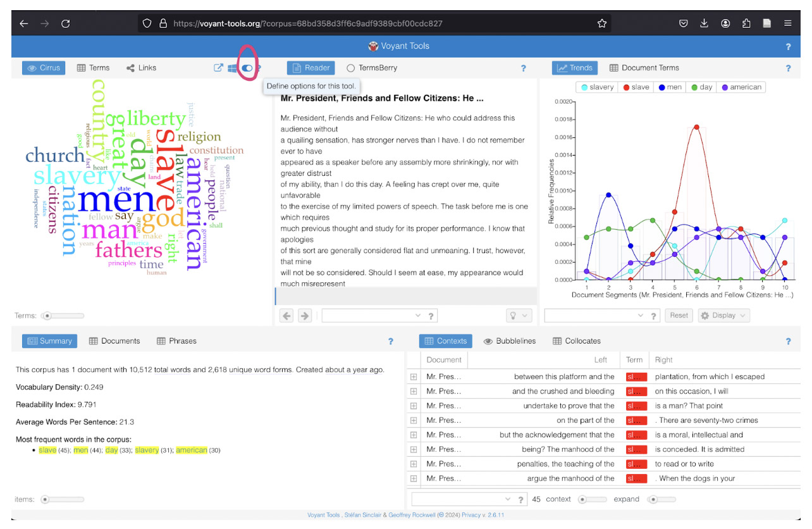
Task: Open the Privacy footer link
Action: (470, 515)
